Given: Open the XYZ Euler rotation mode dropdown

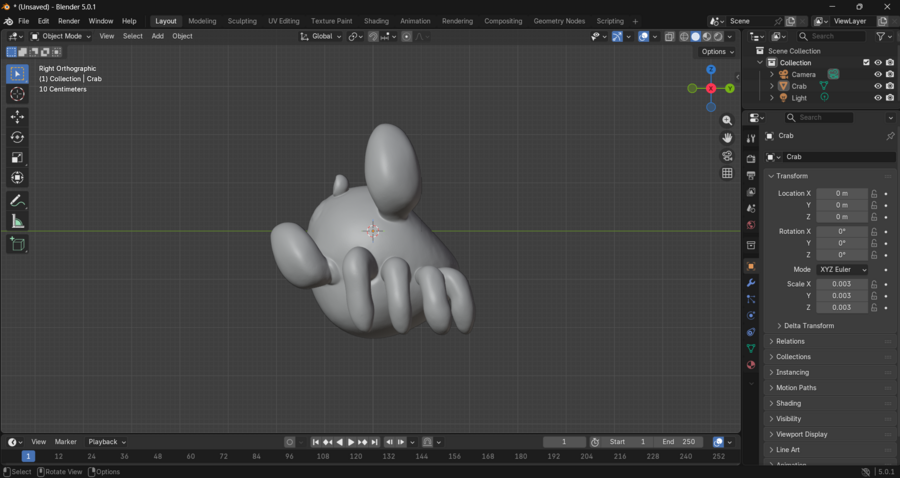Looking at the screenshot, I should point(842,270).
